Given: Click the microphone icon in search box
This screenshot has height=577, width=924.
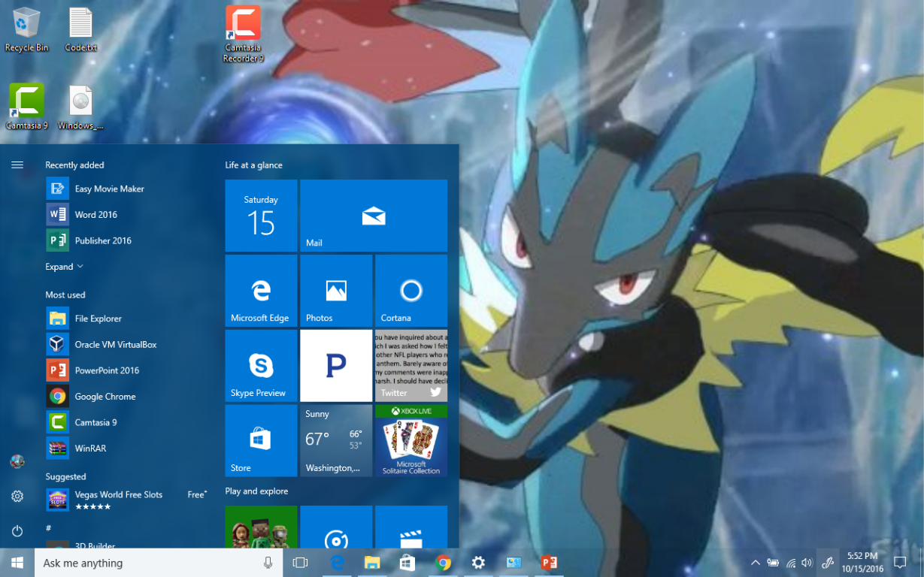Looking at the screenshot, I should click(268, 563).
